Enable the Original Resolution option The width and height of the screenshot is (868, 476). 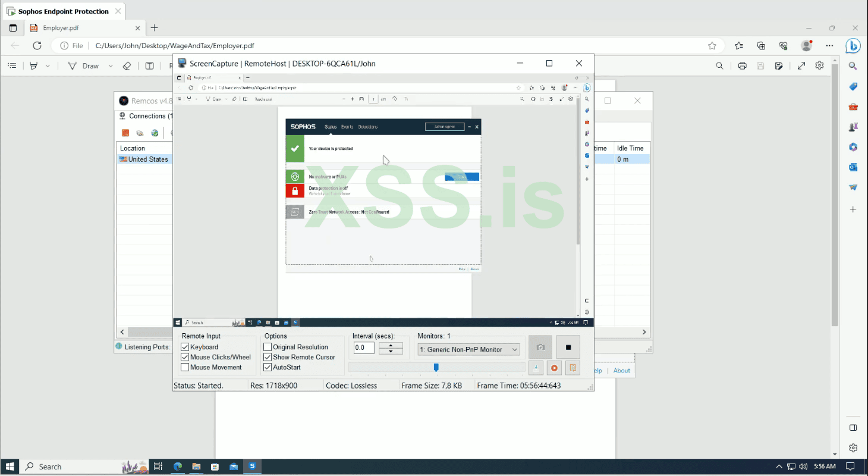(x=268, y=347)
